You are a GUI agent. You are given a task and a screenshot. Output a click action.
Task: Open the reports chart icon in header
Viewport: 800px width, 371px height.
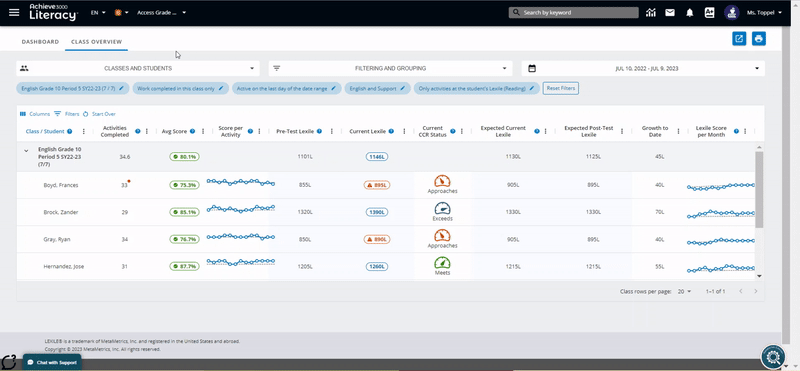(x=650, y=13)
